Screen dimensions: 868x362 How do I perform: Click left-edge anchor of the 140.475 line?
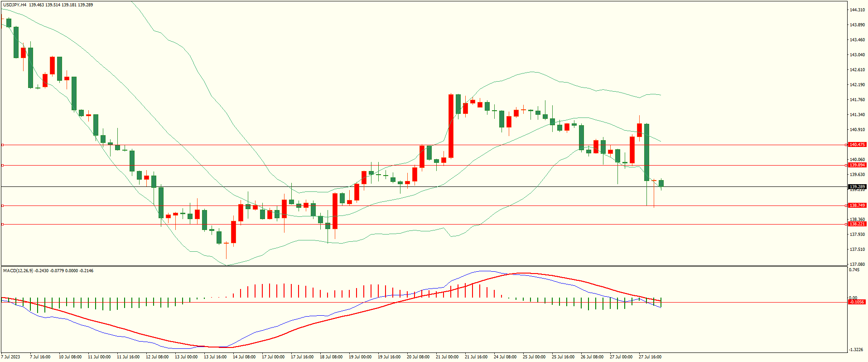2,145
